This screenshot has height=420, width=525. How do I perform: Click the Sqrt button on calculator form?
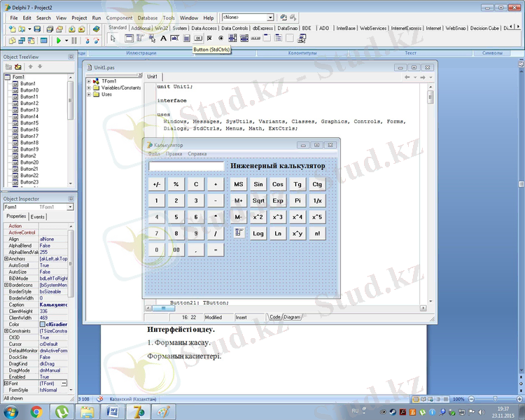coord(258,200)
